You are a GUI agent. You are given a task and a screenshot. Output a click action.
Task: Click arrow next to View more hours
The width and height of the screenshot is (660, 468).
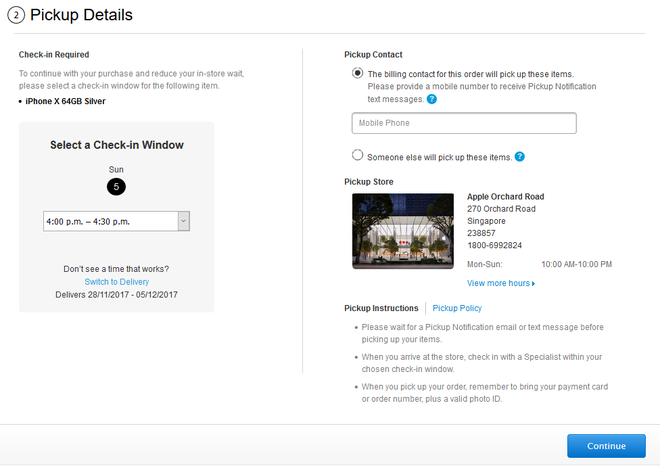(534, 284)
